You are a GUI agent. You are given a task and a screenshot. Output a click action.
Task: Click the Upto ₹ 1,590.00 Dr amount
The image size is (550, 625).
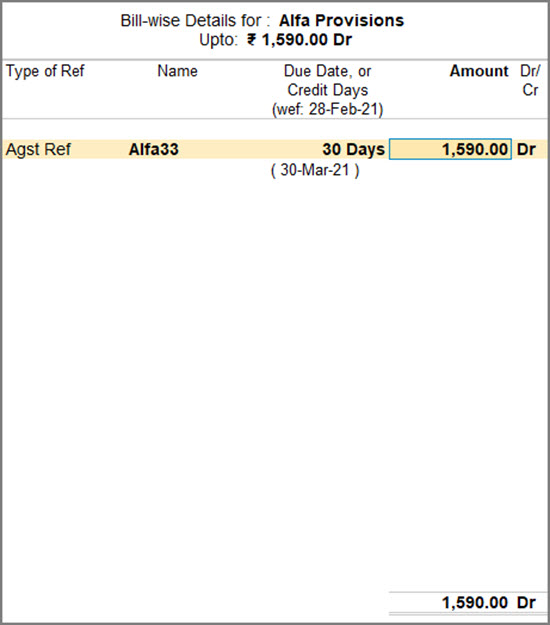point(299,40)
